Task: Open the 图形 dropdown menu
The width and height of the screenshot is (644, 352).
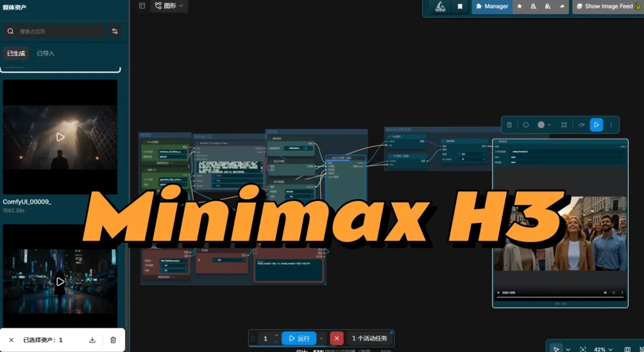Action: tap(169, 6)
